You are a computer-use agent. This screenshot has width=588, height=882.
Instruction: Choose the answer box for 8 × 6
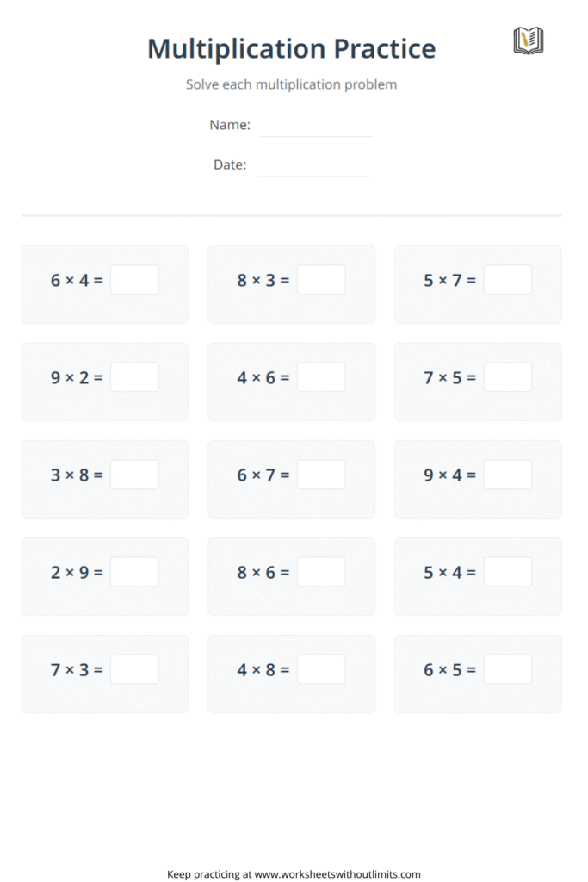click(321, 572)
